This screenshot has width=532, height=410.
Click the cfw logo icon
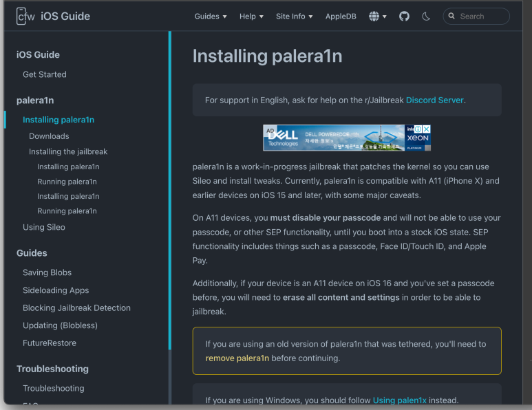click(x=25, y=17)
